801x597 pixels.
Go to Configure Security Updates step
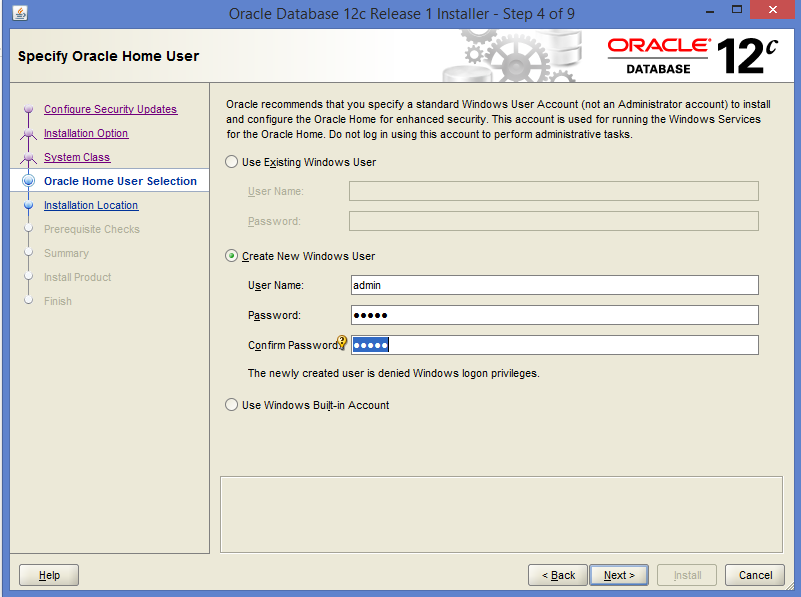(110, 109)
